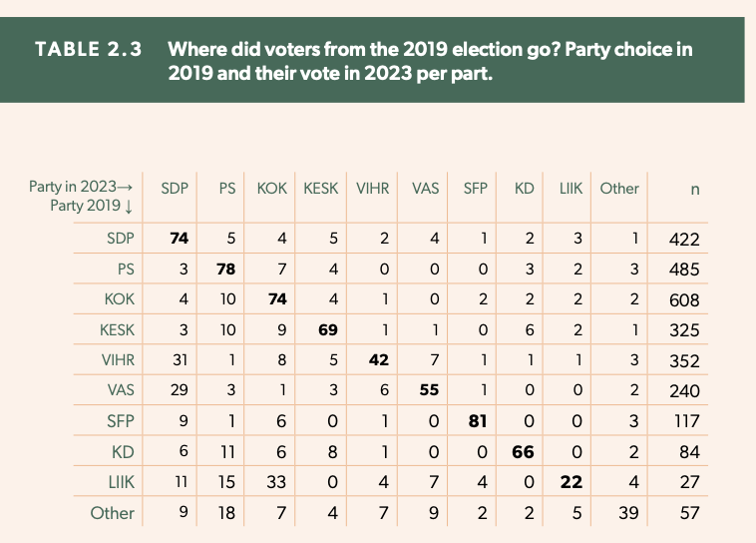Screen dimensions: 756x543
Task: Click the 'n' column header
Action: point(695,190)
